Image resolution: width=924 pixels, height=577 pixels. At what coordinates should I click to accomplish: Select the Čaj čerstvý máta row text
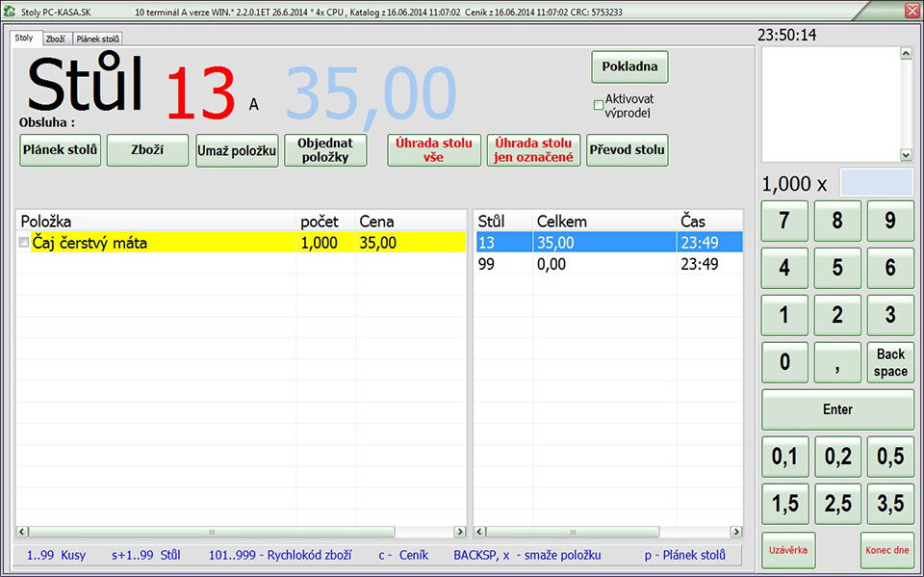coord(90,243)
